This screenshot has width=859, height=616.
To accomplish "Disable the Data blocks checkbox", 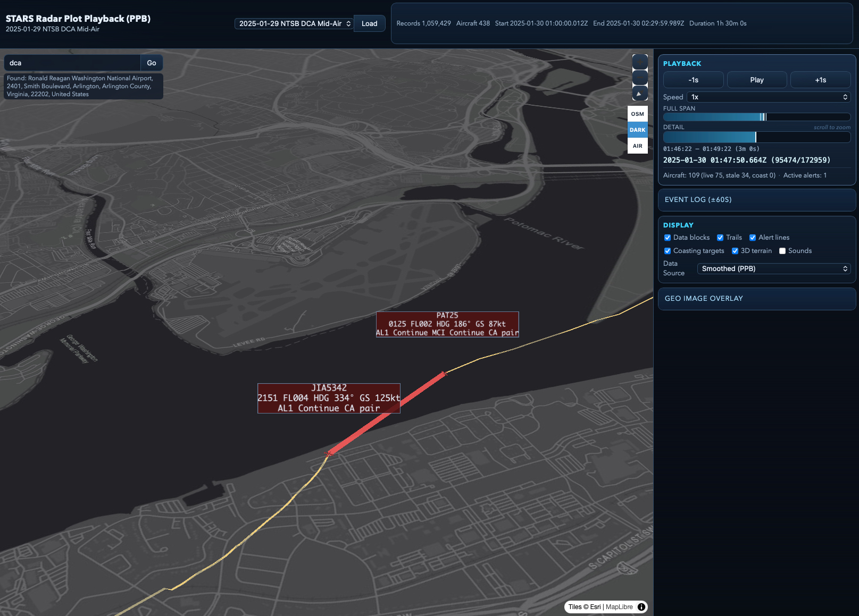I will (x=668, y=238).
